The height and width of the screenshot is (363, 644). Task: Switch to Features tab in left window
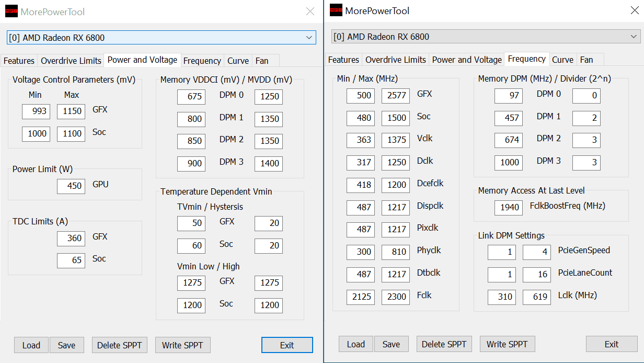point(19,61)
